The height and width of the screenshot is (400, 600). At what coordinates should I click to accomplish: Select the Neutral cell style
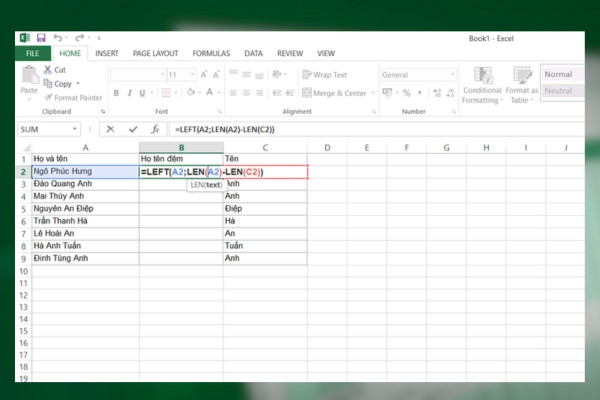click(563, 91)
